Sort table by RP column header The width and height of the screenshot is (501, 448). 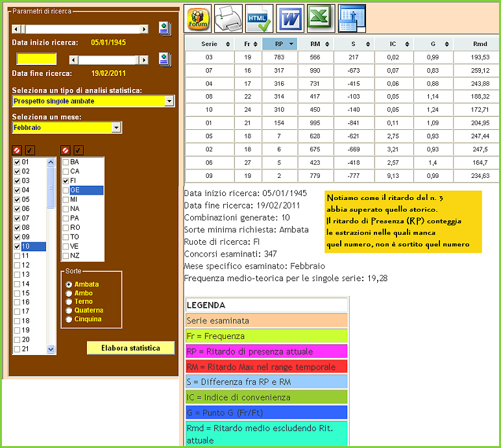(x=280, y=44)
